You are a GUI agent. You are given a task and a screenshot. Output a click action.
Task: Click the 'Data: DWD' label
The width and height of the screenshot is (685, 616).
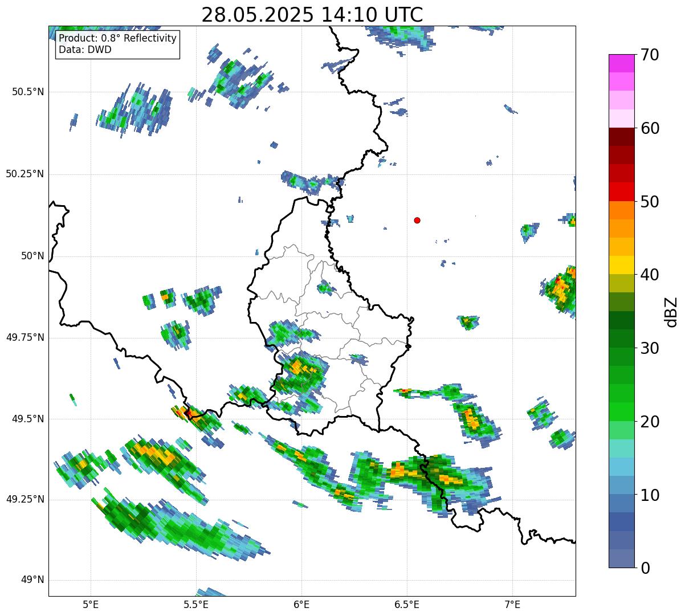tap(85, 50)
